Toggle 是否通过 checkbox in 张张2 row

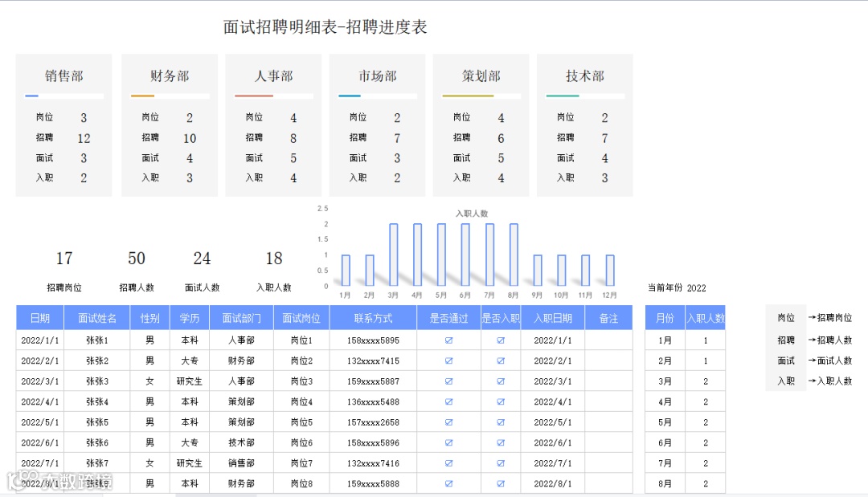pos(449,361)
